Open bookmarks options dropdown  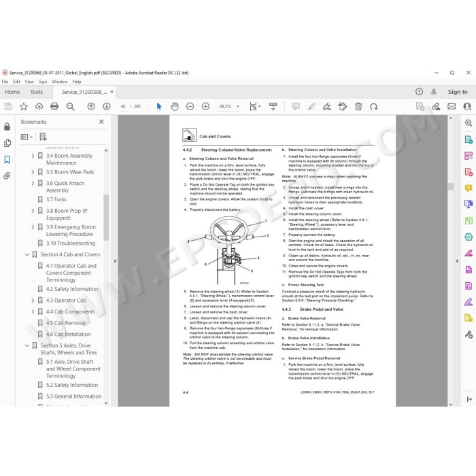[x=27, y=137]
